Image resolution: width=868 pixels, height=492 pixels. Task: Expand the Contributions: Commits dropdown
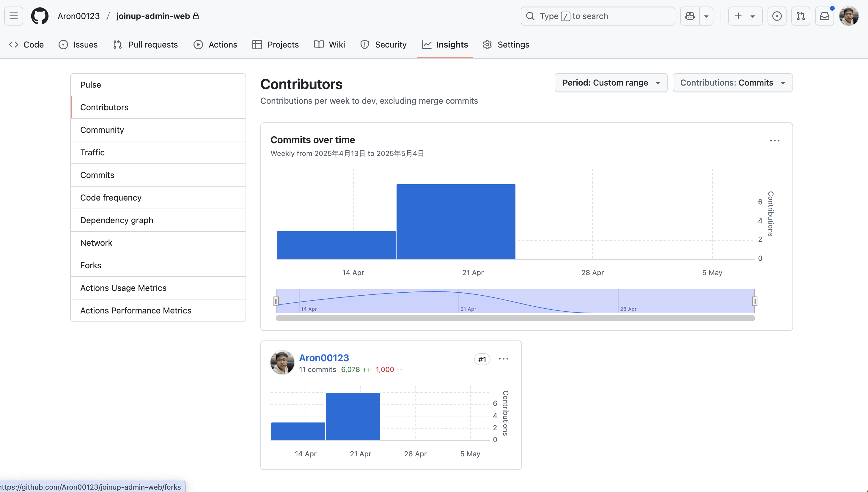[x=732, y=83]
